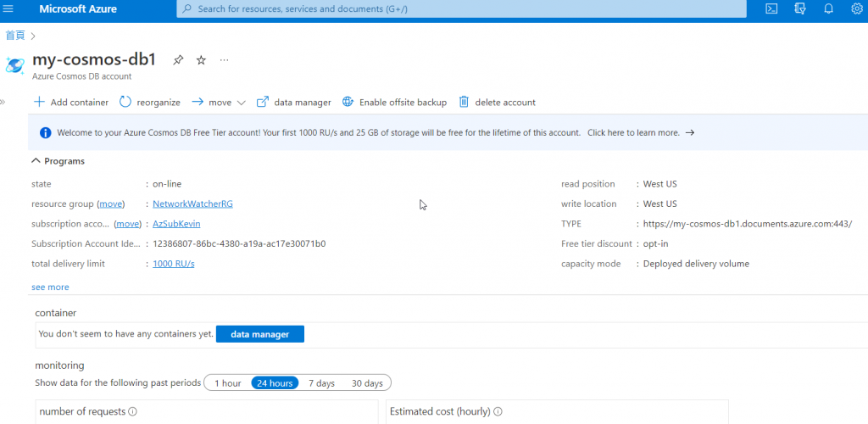Show info tooltip for number of requests
Screen dimensions: 868x424
133,412
